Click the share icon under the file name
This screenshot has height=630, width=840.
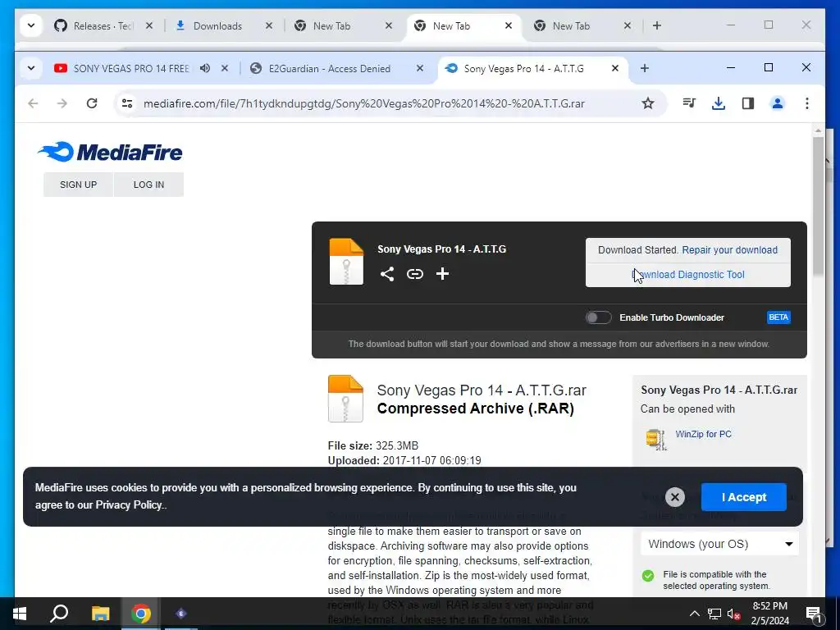coord(387,274)
